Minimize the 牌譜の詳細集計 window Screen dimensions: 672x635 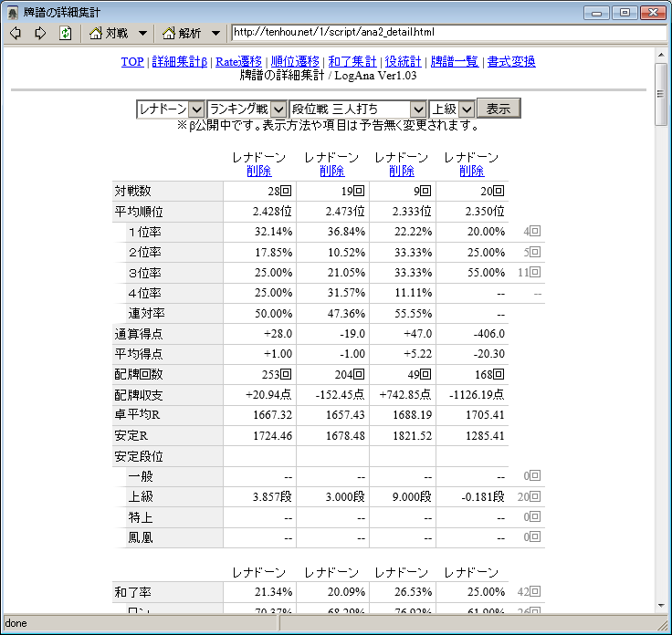coord(596,13)
